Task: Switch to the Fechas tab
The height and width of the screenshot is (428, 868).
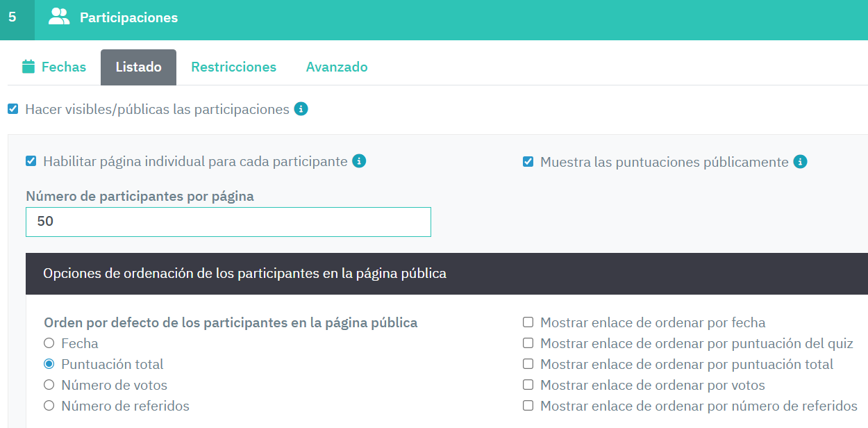Action: pos(54,67)
